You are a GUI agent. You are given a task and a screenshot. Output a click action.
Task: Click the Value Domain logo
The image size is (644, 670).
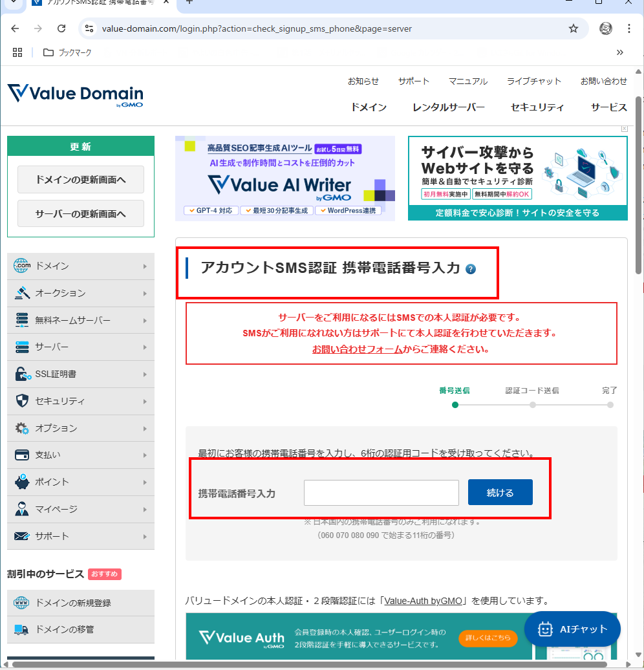76,94
